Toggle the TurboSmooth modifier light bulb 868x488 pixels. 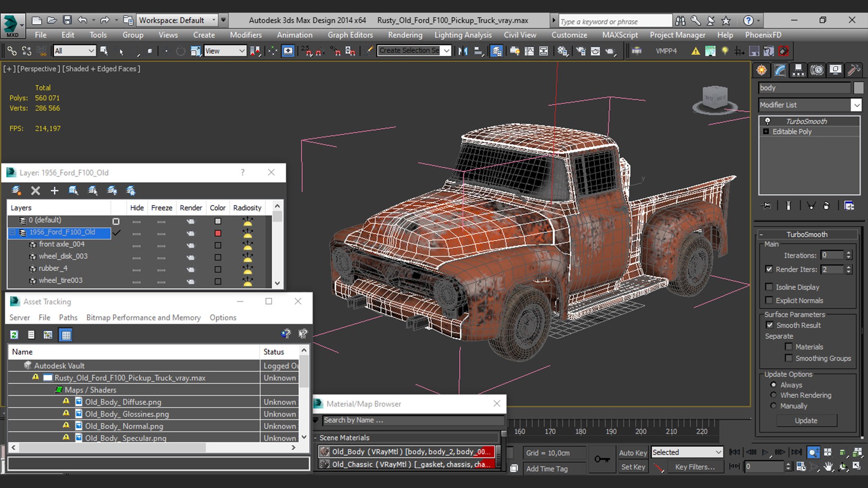point(767,121)
